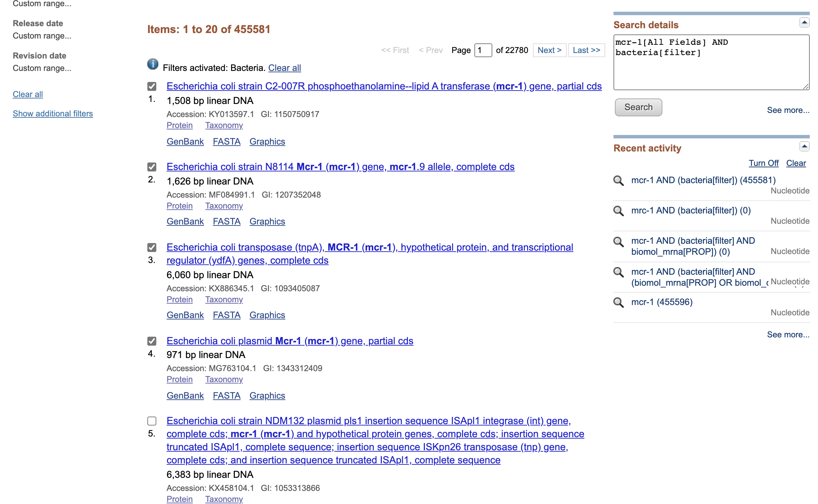Open Show additional filters link
The height and width of the screenshot is (504, 818).
53,114
